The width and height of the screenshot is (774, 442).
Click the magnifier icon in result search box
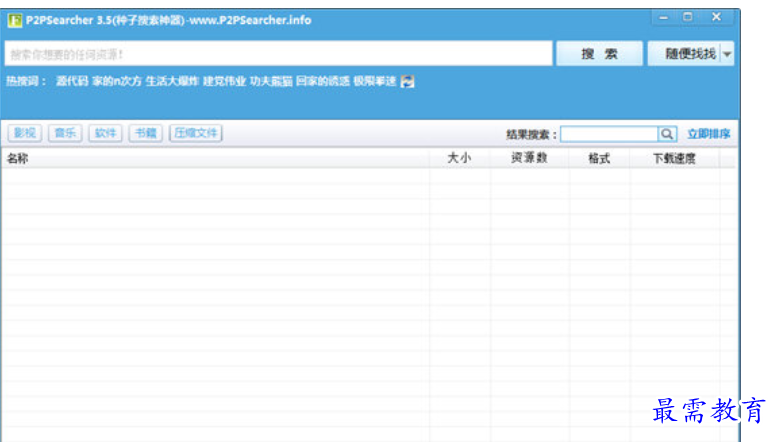click(667, 134)
